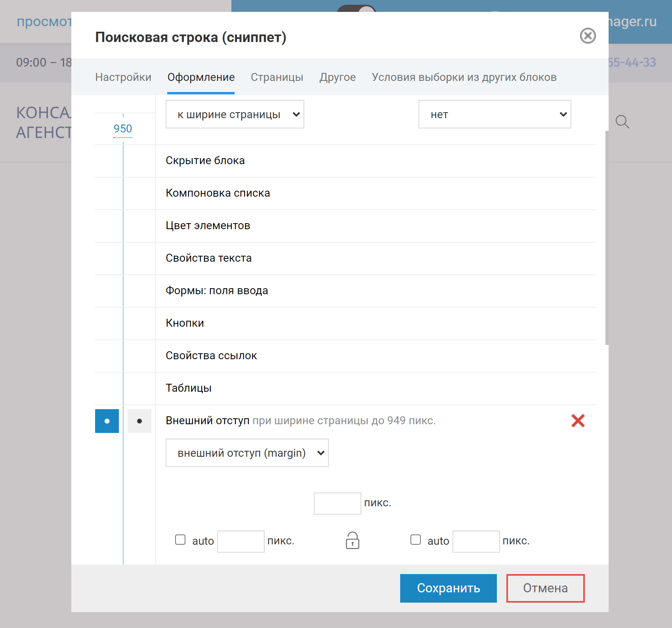Toggle the padlock linking margin values
672x628 pixels.
[352, 540]
